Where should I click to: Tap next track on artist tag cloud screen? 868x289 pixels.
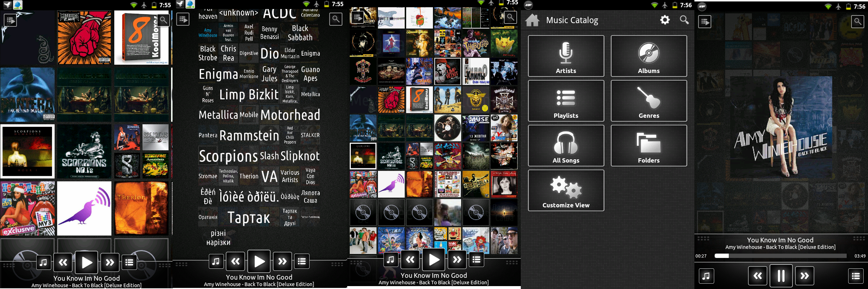(x=282, y=261)
